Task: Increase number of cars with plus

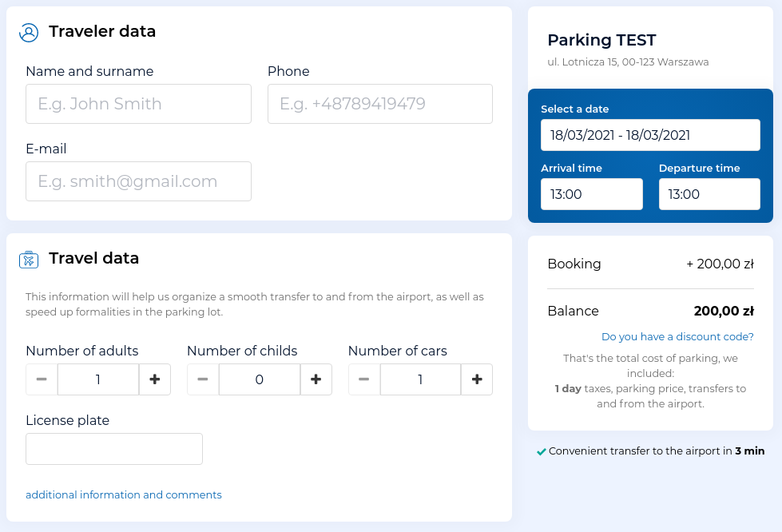Action: [477, 379]
